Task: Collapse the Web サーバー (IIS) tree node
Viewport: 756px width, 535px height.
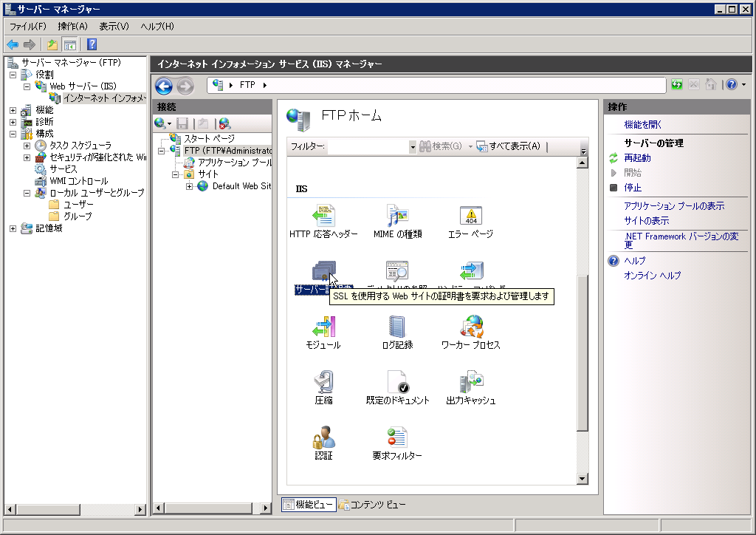Action: pyautogui.click(x=27, y=86)
